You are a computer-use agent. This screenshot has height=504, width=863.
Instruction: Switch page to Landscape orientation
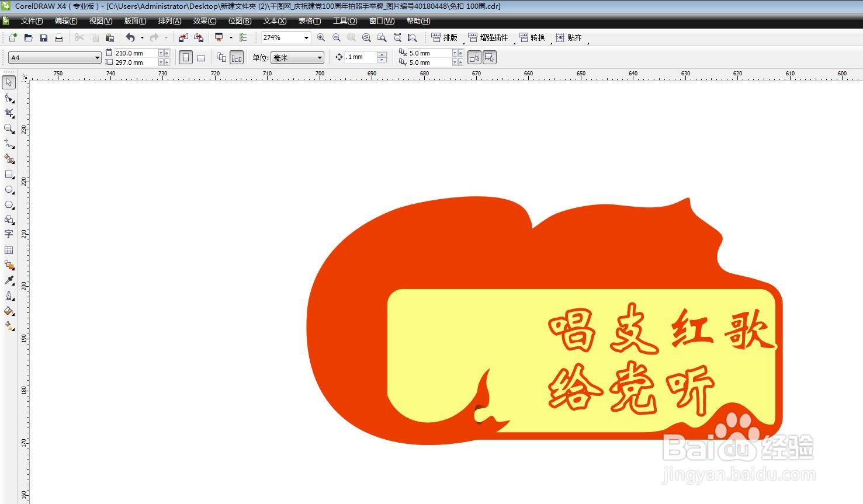pyautogui.click(x=201, y=58)
